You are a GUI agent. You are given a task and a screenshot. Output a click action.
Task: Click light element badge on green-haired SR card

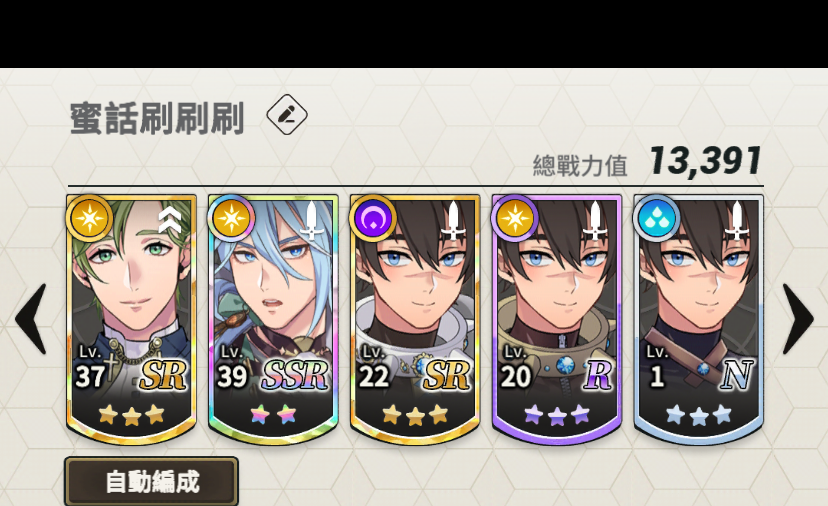tap(89, 218)
